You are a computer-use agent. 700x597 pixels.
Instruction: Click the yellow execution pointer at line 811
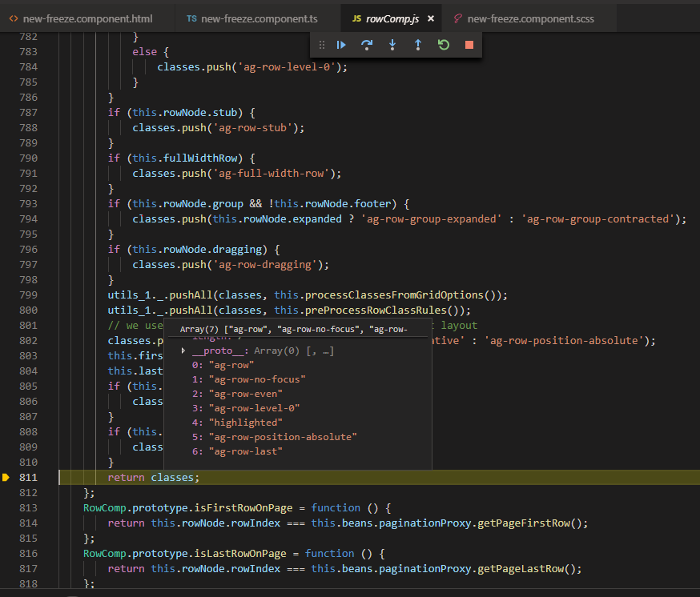(6, 478)
